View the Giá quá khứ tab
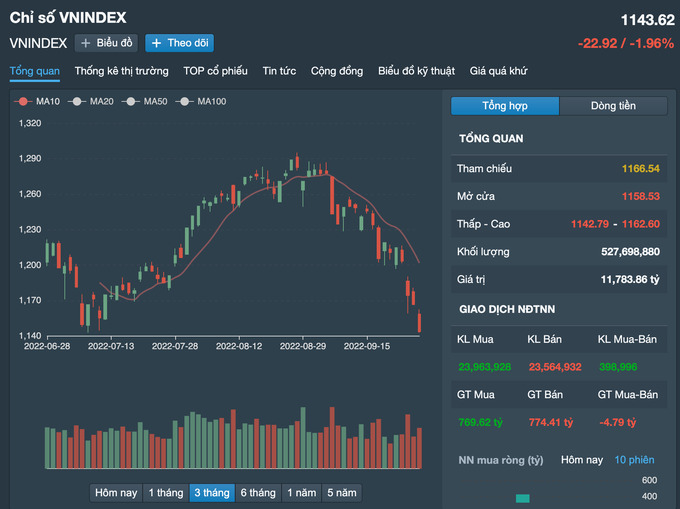 pyautogui.click(x=498, y=71)
